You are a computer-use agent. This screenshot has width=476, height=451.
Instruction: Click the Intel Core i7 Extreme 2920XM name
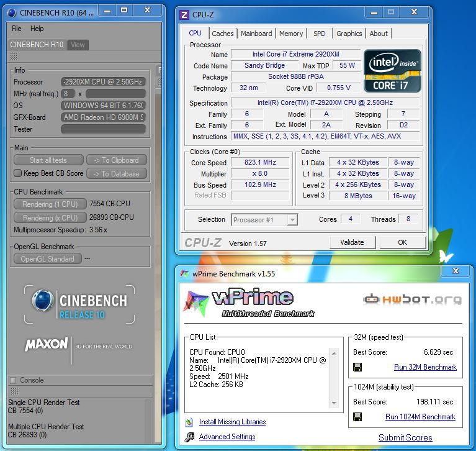(295, 54)
